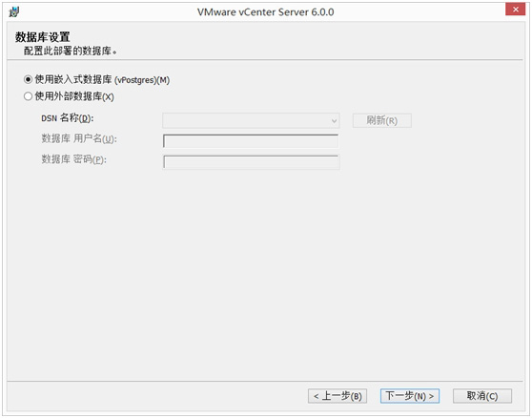Open the DSN 名称 combo box
Viewport: 532px width, 418px height.
[251, 120]
